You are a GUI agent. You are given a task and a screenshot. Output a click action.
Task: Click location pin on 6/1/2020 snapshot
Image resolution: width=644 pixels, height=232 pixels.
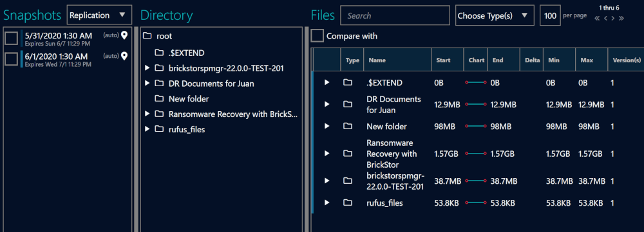[124, 56]
